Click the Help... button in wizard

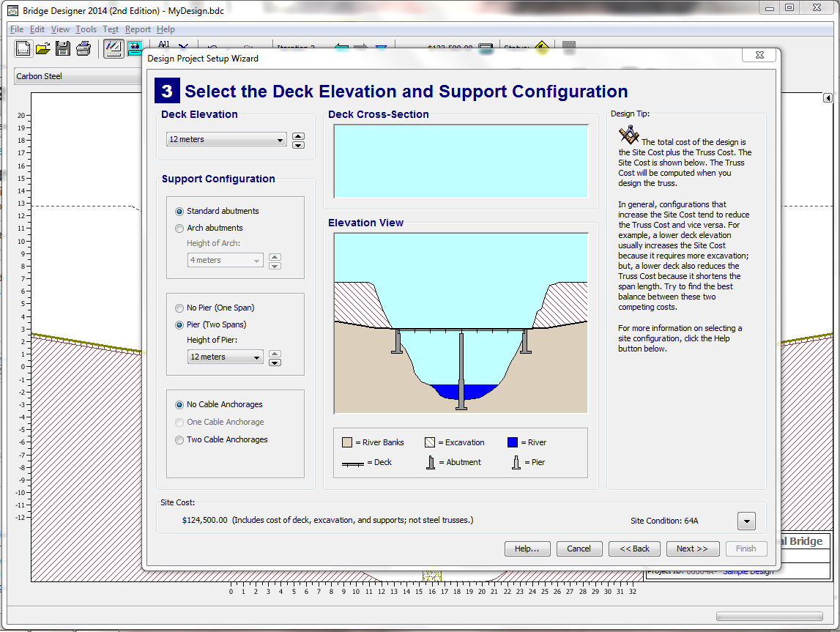[527, 549]
